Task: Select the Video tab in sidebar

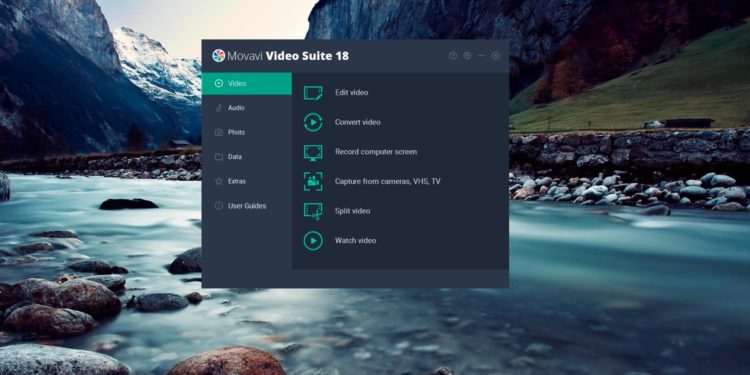Action: coord(247,83)
